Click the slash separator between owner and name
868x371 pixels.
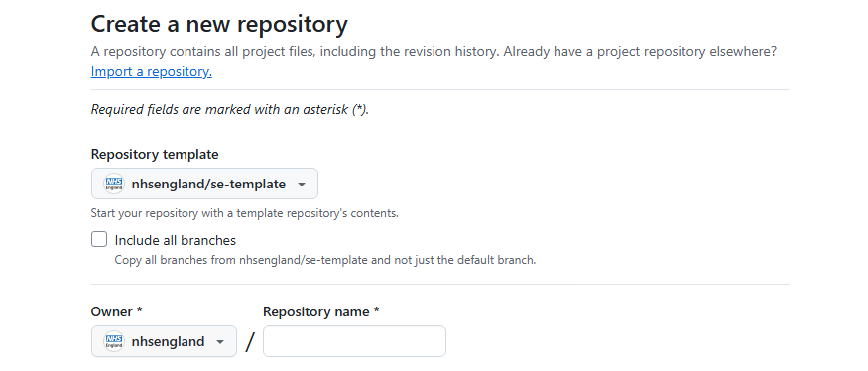click(250, 341)
